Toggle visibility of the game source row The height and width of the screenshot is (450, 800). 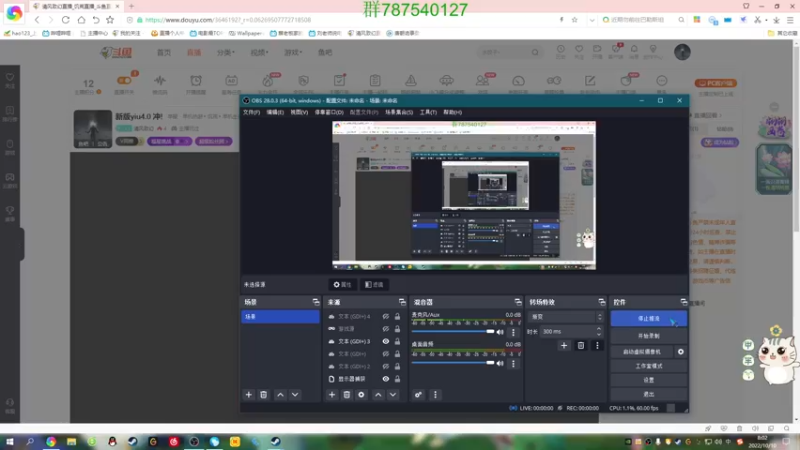pos(386,329)
